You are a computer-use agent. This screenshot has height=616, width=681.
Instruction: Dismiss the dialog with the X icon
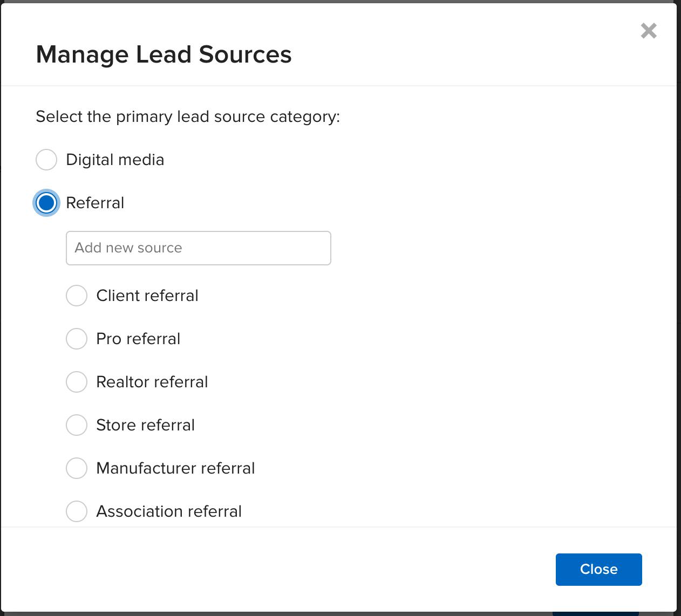click(x=649, y=31)
